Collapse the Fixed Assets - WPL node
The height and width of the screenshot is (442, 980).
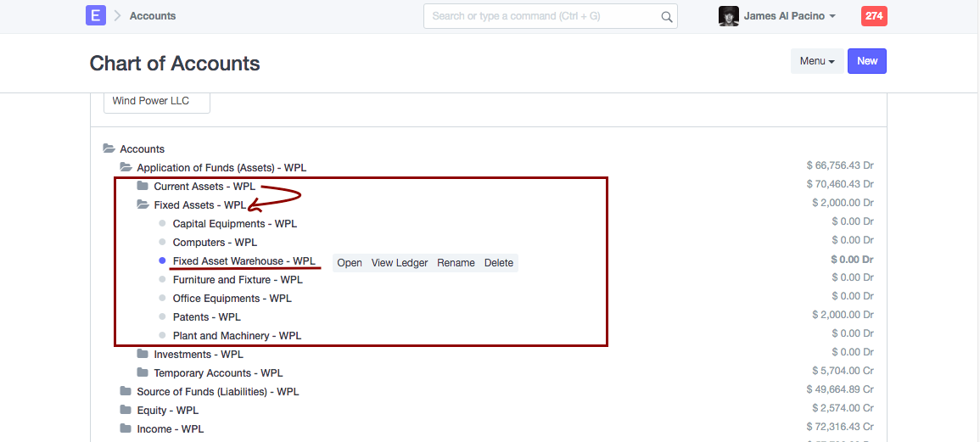click(199, 205)
